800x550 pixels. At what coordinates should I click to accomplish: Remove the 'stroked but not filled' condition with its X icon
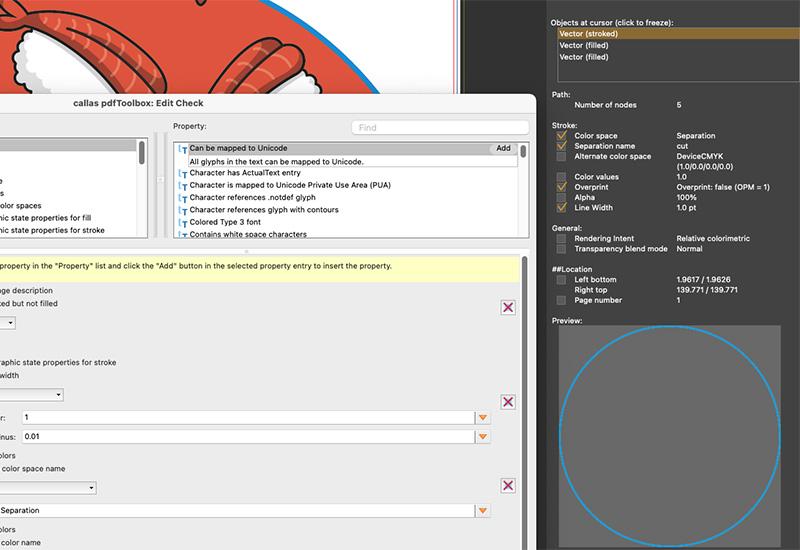pos(508,308)
